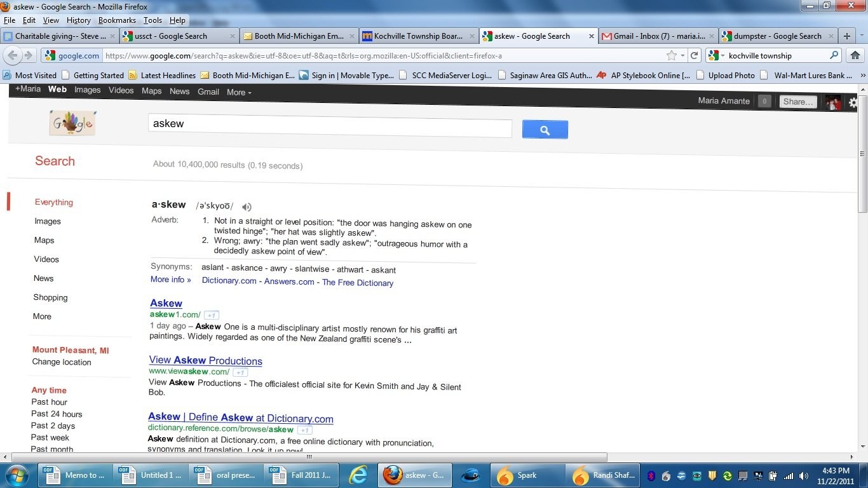The image size is (868, 488).
Task: Toggle +1 for the dictionary.reference.com result
Action: [304, 430]
